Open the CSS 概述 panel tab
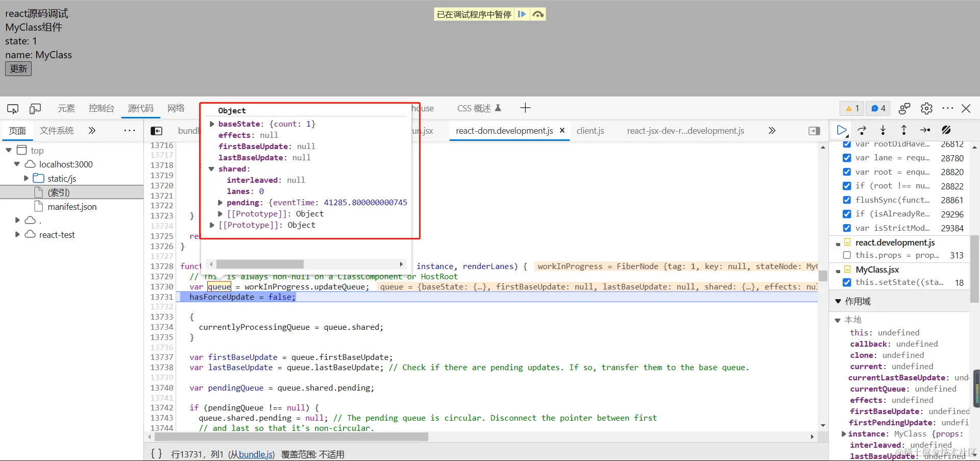The height and width of the screenshot is (461, 980). coord(479,108)
